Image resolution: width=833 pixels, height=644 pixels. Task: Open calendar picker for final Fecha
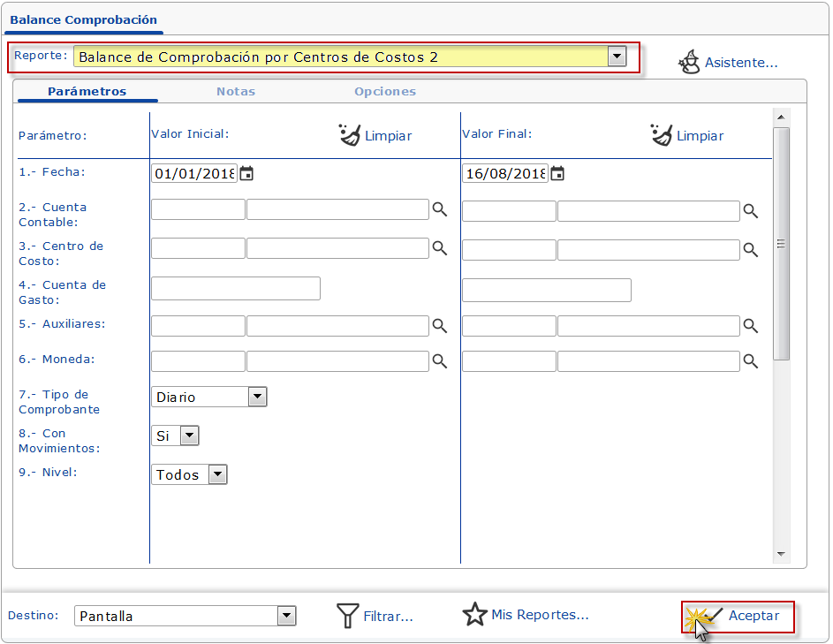pos(557,173)
